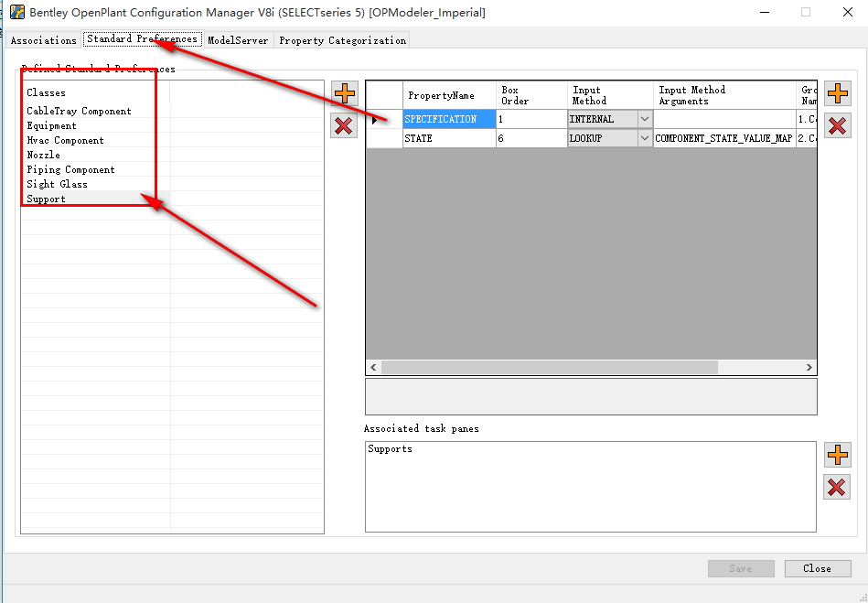Select Piping Component class
The height and width of the screenshot is (603, 868).
pos(70,170)
